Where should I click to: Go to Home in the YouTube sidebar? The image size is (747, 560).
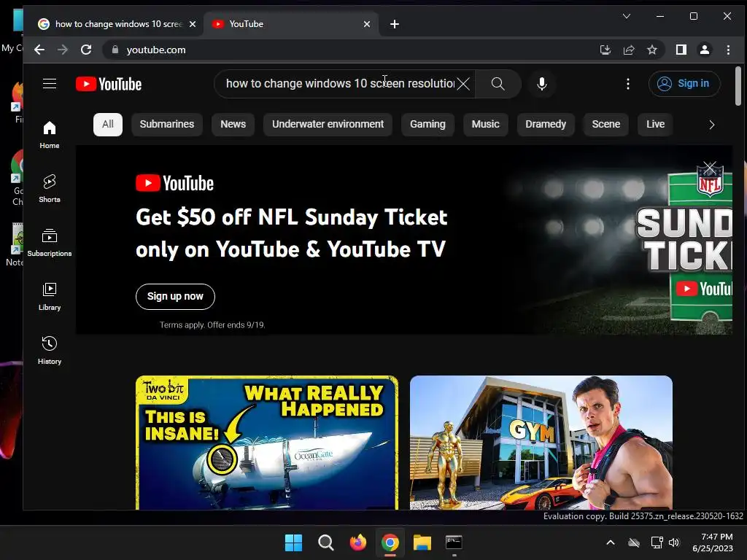tap(50, 135)
